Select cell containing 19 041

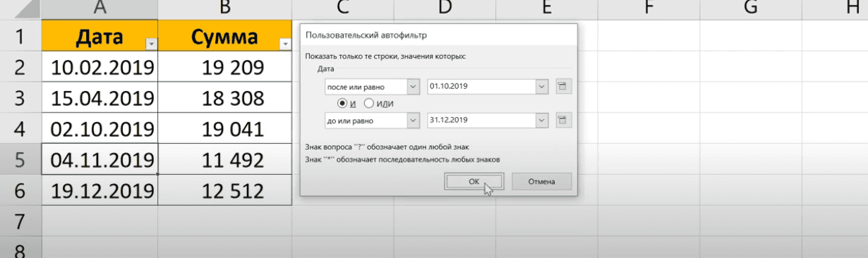(x=224, y=128)
